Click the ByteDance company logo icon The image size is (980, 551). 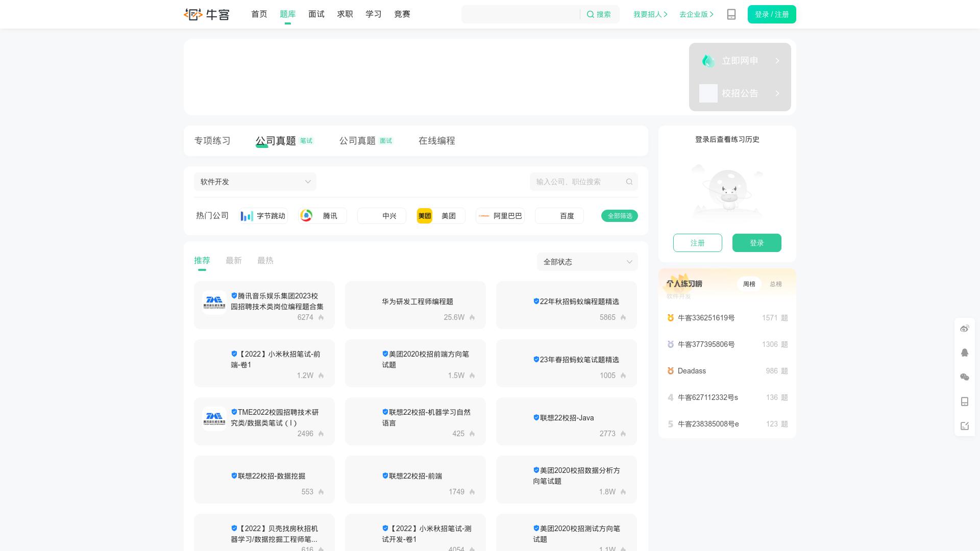247,216
